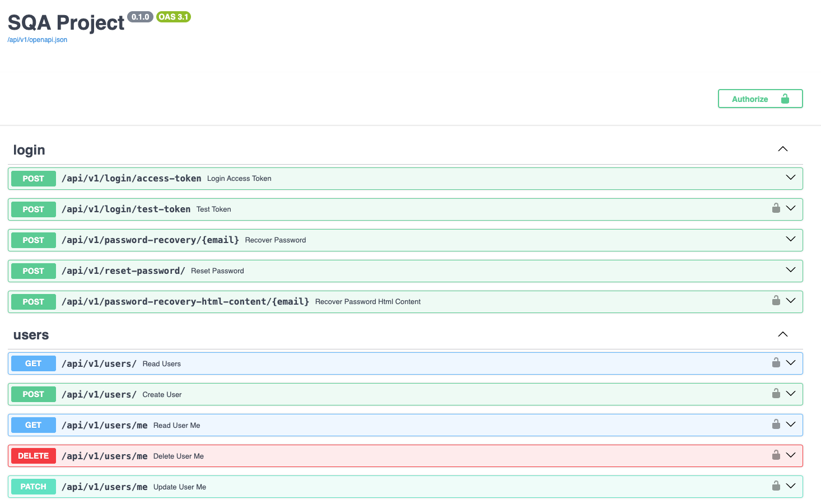
Task: Expand the Recover Password endpoint chevron
Action: pyautogui.click(x=790, y=239)
